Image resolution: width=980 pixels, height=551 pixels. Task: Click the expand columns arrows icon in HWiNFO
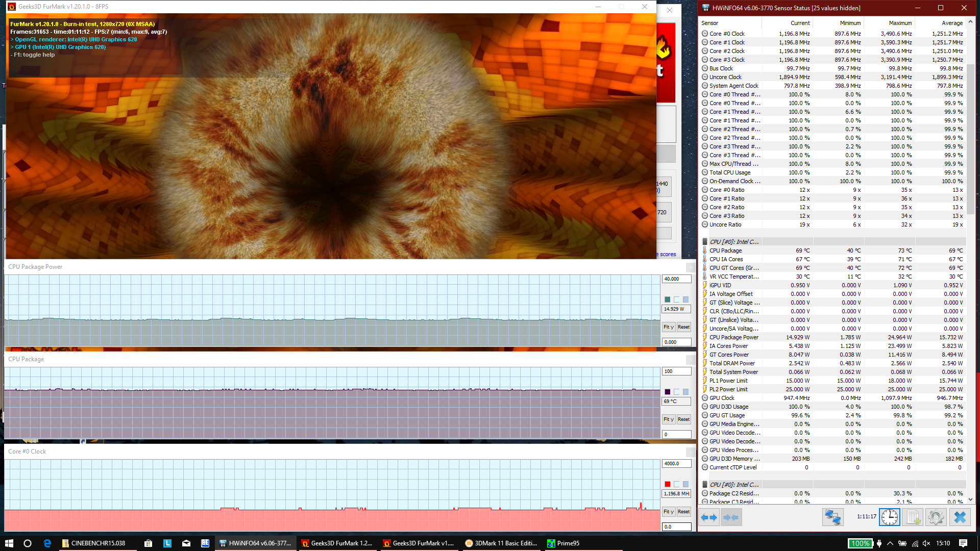tap(708, 517)
